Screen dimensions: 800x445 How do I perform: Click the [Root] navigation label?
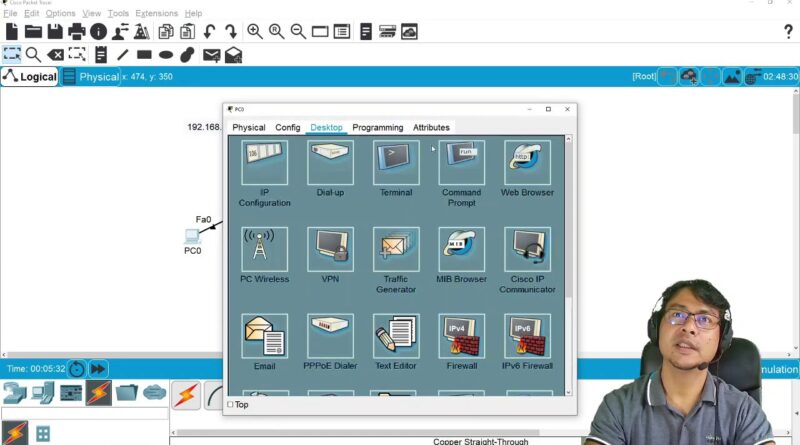644,77
